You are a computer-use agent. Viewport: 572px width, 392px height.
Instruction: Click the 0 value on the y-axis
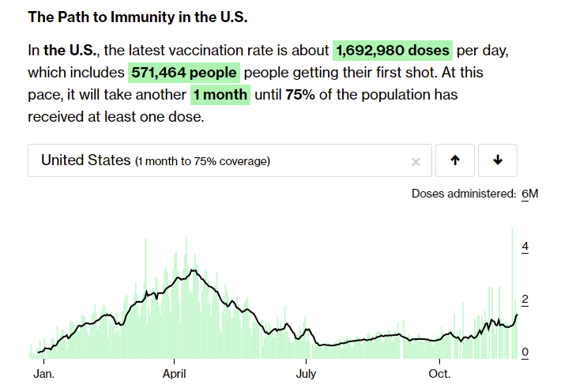[x=525, y=352]
